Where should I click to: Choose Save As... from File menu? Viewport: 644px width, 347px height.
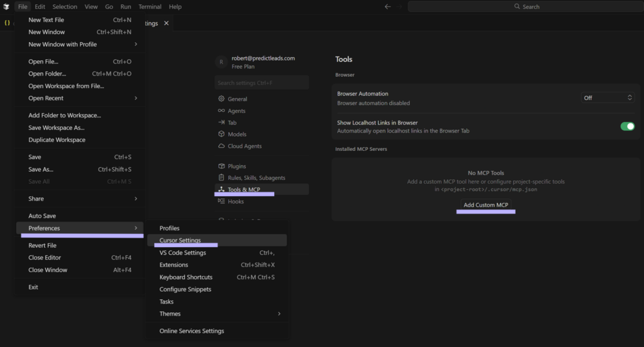[x=80, y=169]
